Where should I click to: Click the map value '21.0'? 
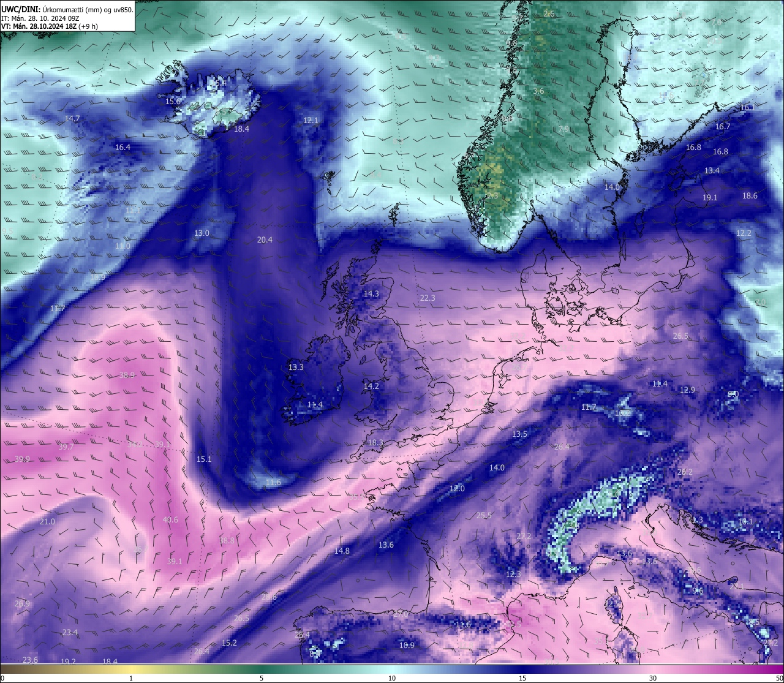[x=47, y=522]
